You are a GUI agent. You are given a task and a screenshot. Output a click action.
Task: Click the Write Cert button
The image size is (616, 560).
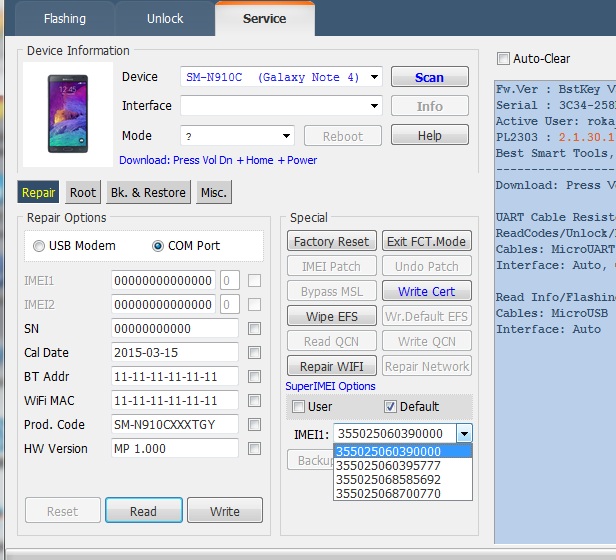(x=427, y=291)
